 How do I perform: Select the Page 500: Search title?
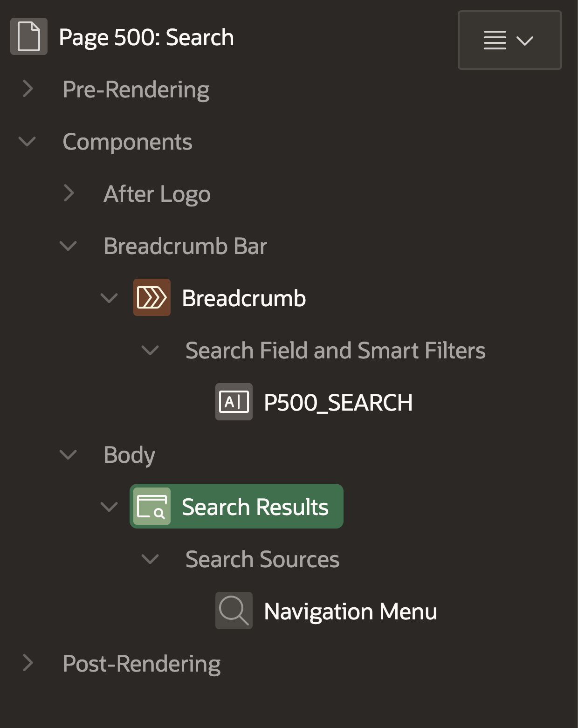146,38
